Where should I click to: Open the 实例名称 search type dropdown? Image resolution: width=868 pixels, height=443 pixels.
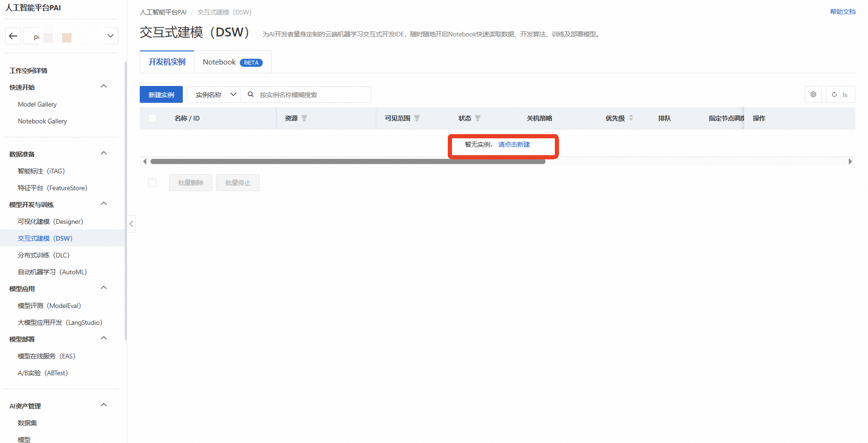tap(214, 95)
